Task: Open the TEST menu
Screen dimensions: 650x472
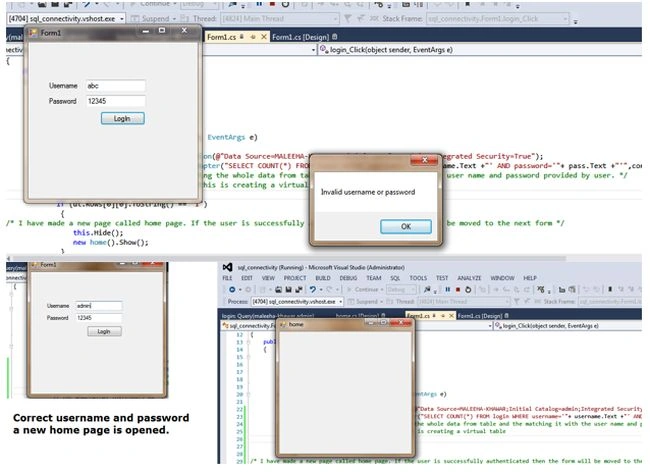Action: 442,278
